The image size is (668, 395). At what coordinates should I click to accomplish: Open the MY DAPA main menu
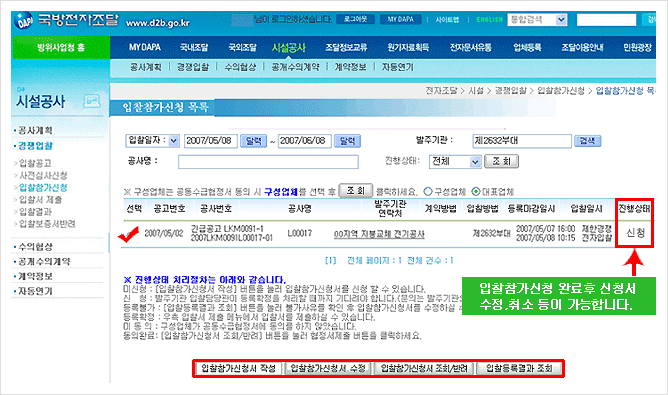[145, 47]
